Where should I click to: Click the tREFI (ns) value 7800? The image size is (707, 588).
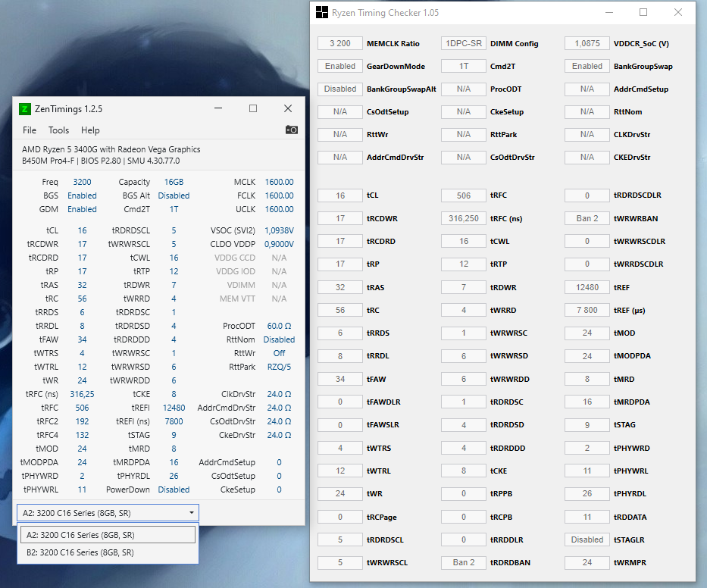pos(174,421)
